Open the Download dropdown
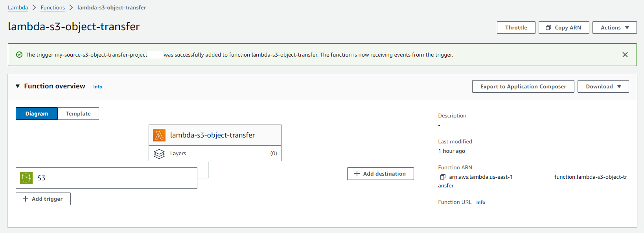 click(603, 86)
